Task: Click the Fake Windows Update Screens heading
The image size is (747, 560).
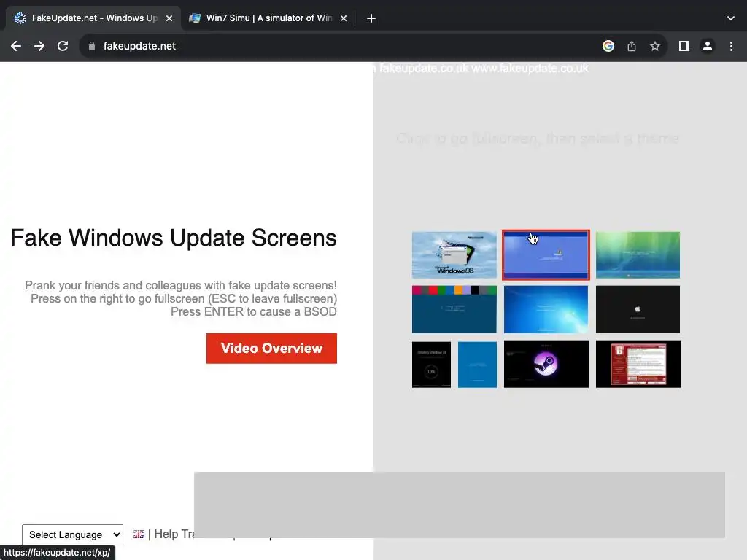Action: point(174,238)
